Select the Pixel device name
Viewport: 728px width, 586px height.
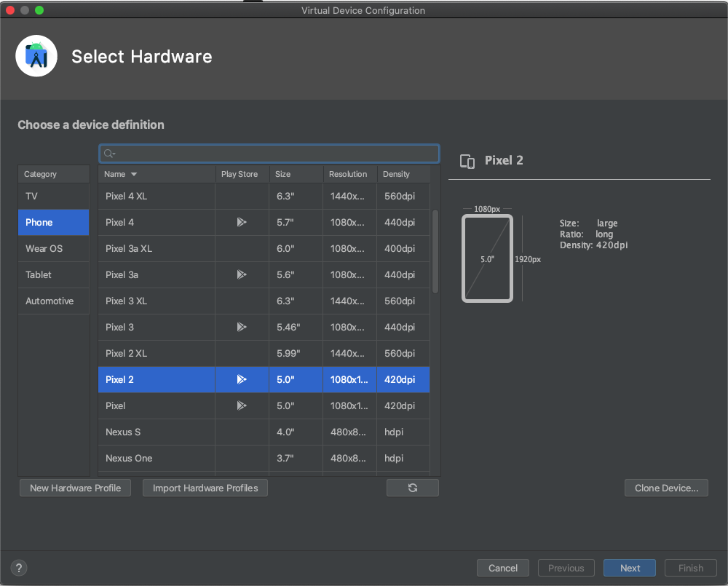[115, 406]
